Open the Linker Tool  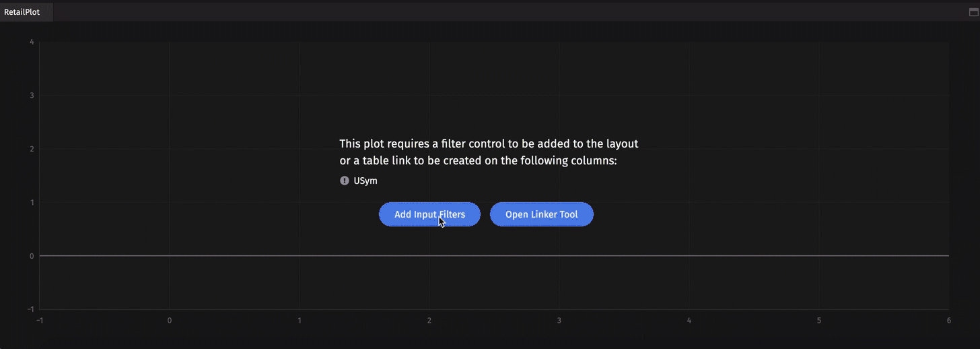[x=541, y=214]
